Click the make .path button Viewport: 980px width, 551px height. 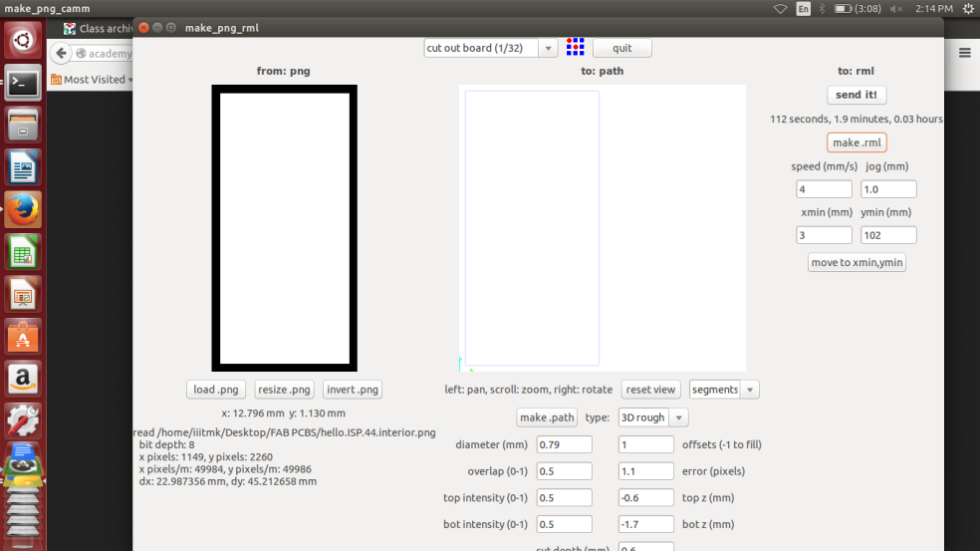tap(547, 417)
